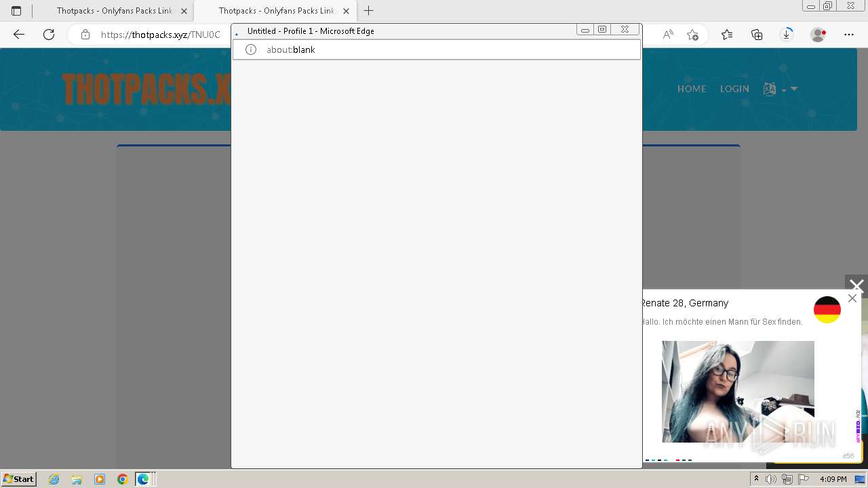Close the second Thotpacks tab

(x=346, y=11)
